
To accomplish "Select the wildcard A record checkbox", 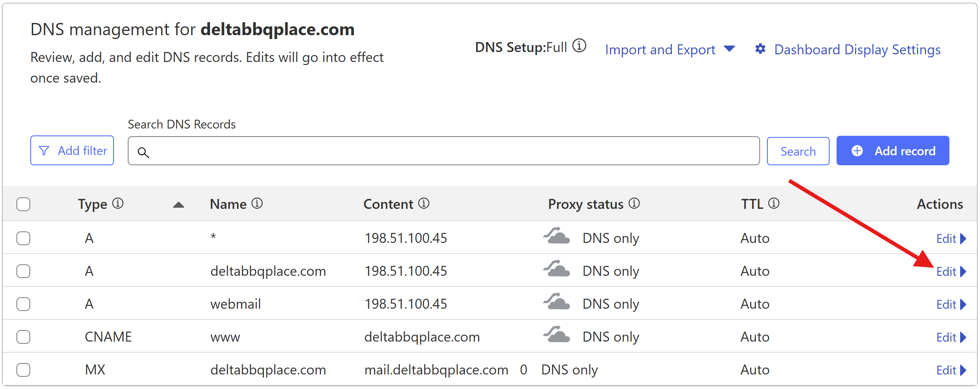I will point(23,238).
